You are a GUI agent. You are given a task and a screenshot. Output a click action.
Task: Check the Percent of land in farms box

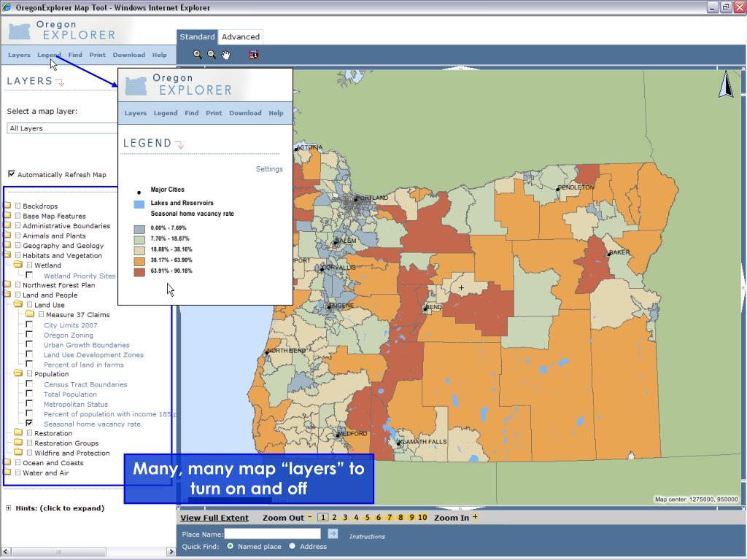29,365
